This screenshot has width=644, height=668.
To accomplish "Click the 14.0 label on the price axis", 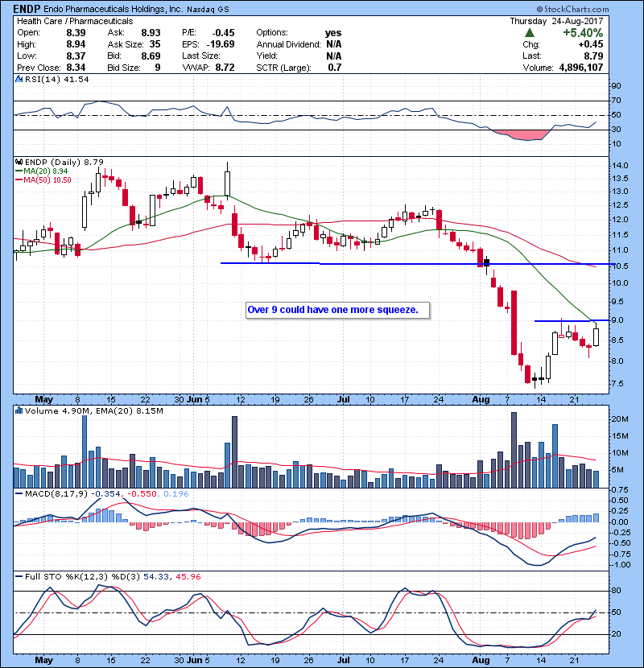I will pos(620,165).
